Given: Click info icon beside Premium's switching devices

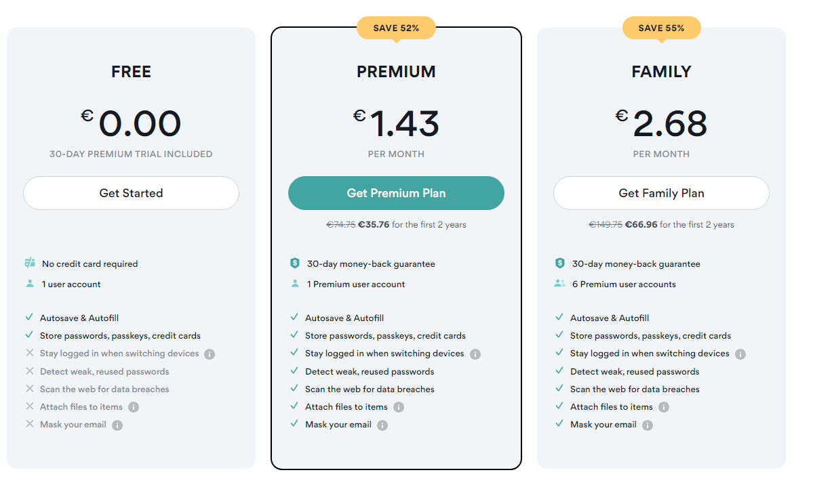Looking at the screenshot, I should [475, 354].
